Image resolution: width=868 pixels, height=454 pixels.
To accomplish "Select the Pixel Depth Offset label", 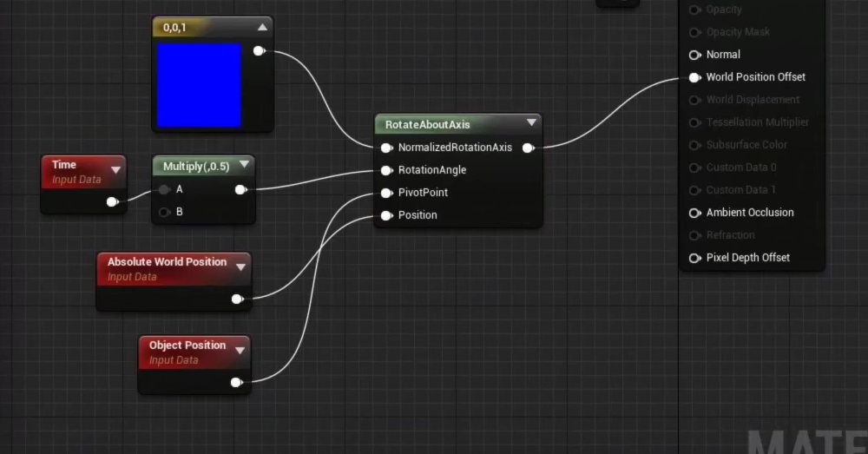I will point(748,258).
